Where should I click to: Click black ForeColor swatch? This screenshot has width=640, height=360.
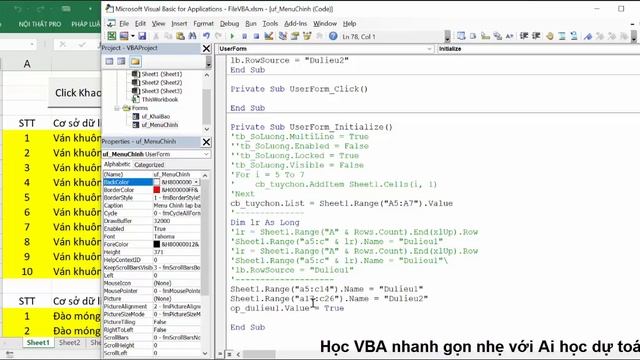pos(157,244)
